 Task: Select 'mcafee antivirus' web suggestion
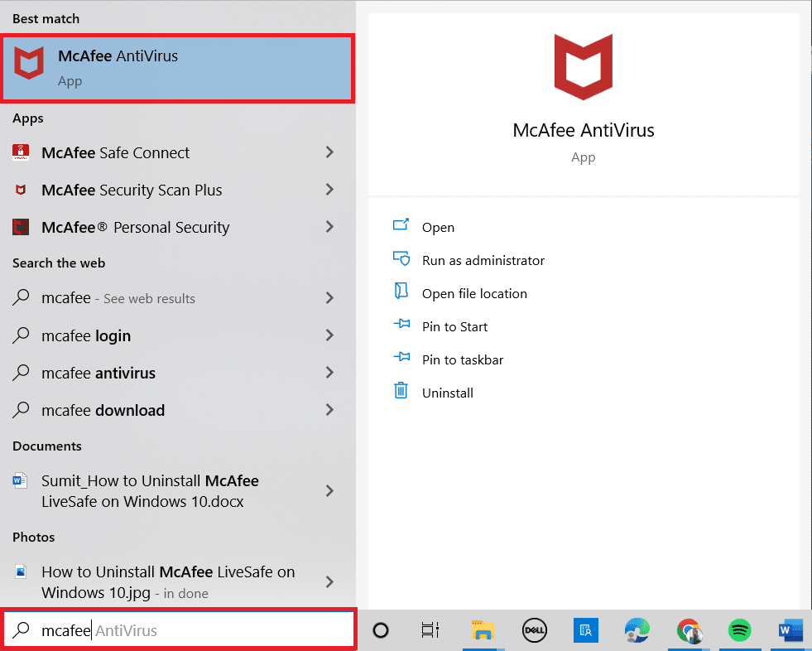[98, 374]
